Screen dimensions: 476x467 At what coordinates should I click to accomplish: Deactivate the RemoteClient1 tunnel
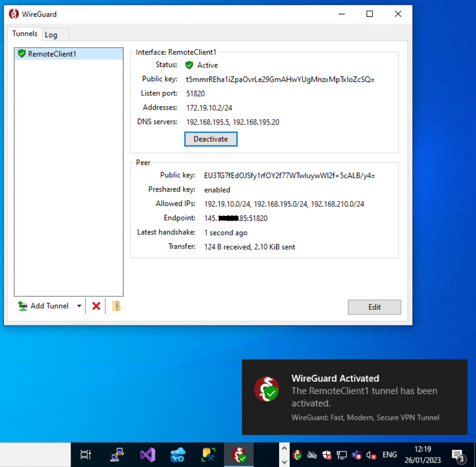[211, 139]
